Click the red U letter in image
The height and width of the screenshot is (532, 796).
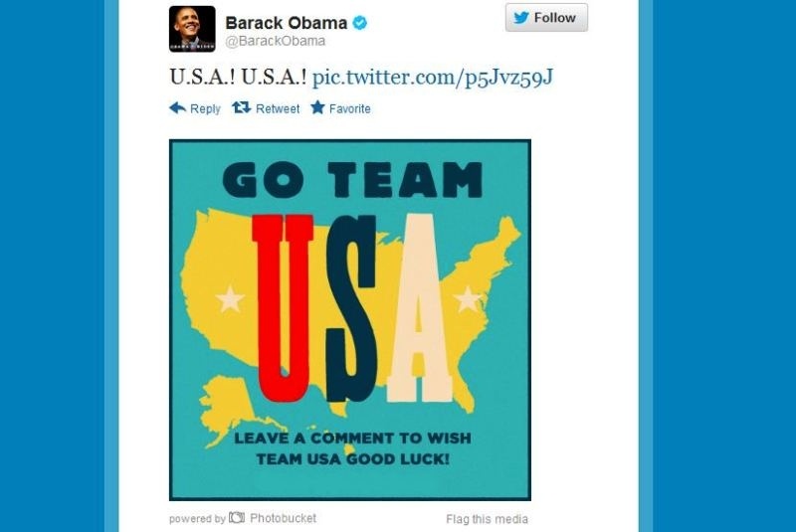pos(283,307)
